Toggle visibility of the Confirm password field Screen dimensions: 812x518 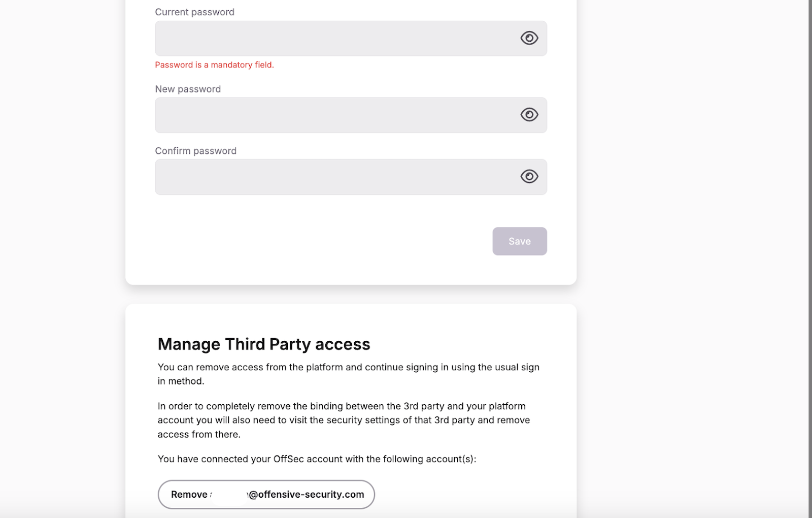(529, 176)
